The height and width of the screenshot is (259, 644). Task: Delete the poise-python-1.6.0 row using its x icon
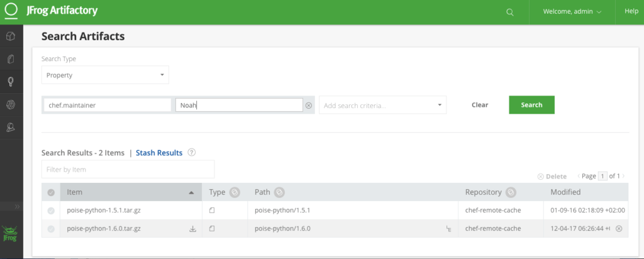coord(619,229)
